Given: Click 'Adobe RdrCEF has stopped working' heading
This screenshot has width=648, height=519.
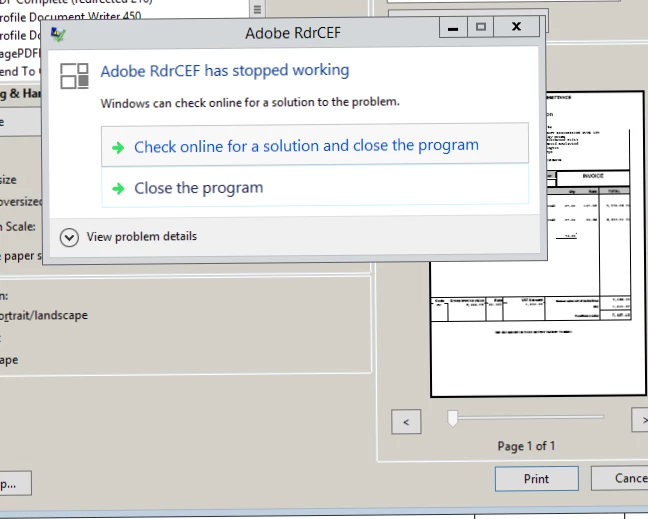Looking at the screenshot, I should pos(225,71).
